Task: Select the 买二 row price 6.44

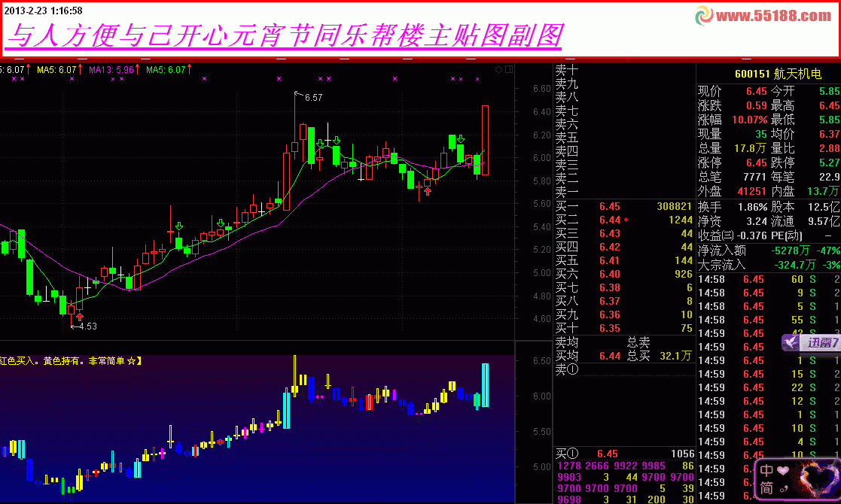Action: click(609, 220)
